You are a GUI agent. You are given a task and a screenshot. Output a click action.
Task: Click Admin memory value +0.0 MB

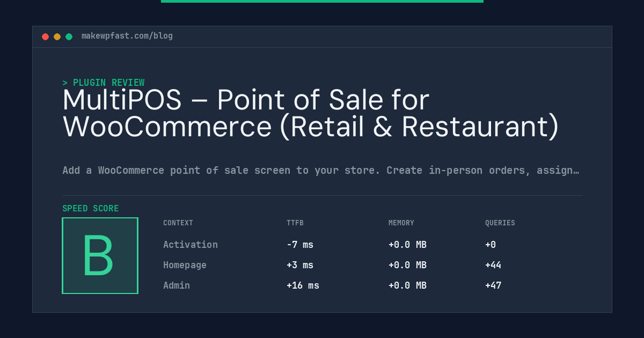coord(407,285)
